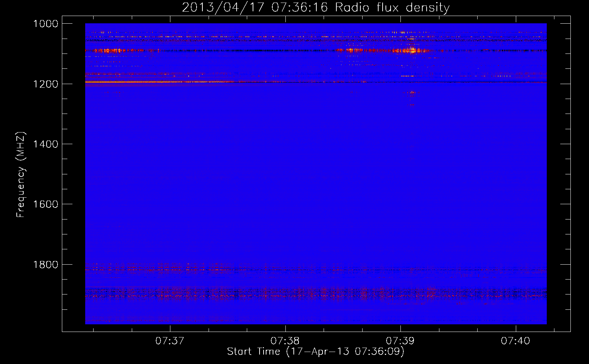The height and width of the screenshot is (364, 589).
Task: Select the 1600 frequency axis label
Action: 46,204
